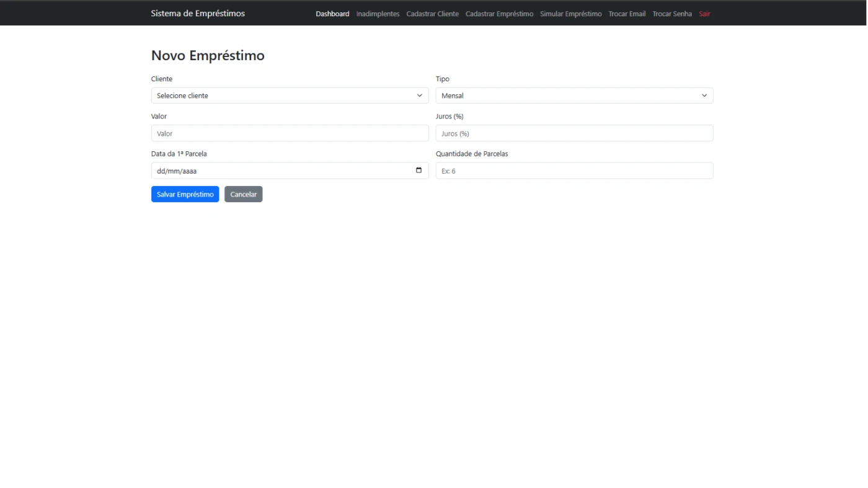Click the Quantidade de Parcelas field
The width and height of the screenshot is (868, 488).
(x=574, y=171)
